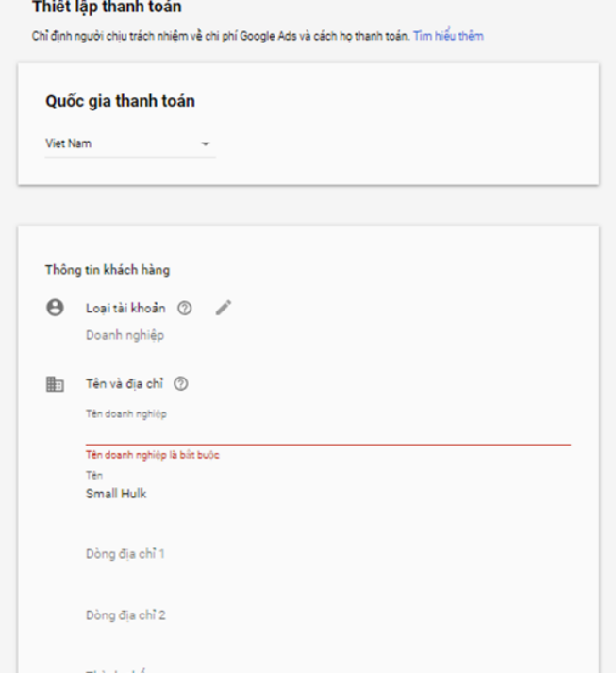Viewport: 616px width, 673px height.
Task: Click the Doanh nghiệp account type value
Action: pyautogui.click(x=125, y=335)
